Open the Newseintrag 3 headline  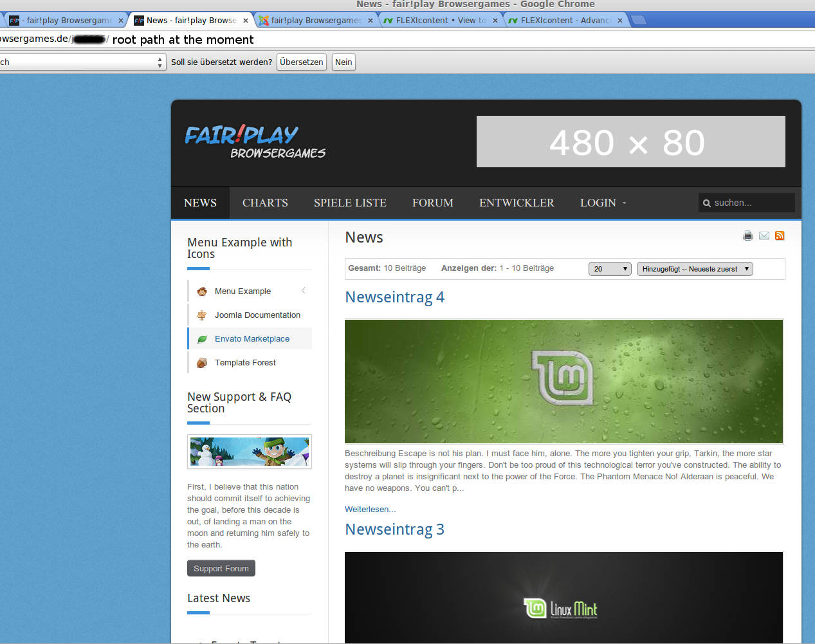point(395,529)
